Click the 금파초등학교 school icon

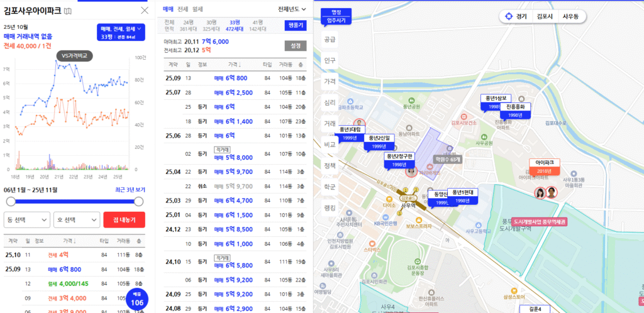tap(349, 101)
